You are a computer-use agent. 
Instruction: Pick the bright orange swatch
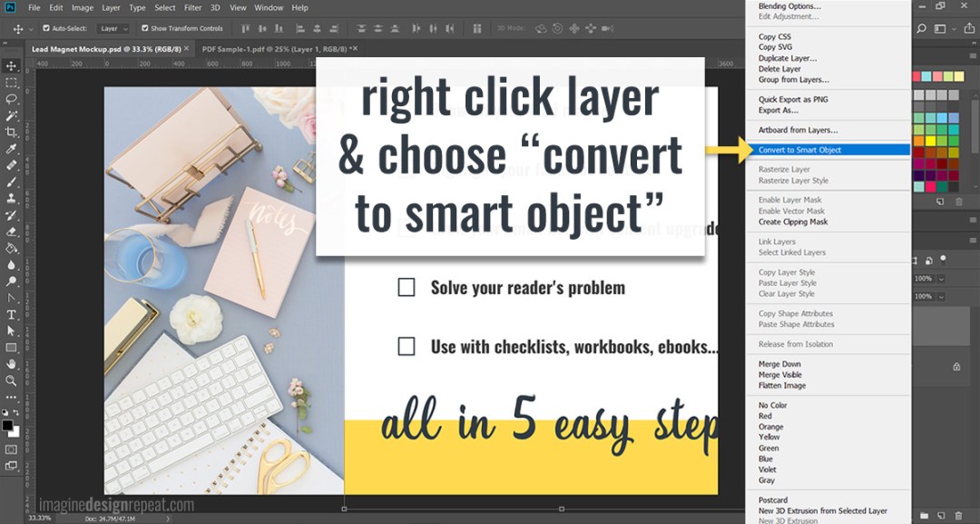coord(918,142)
